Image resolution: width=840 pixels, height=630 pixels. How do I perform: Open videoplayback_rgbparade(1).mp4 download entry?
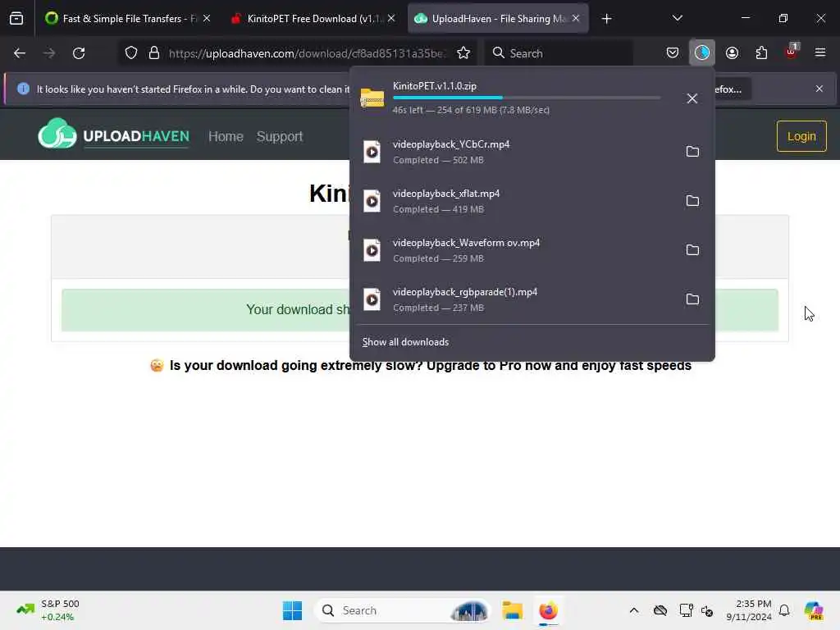(514, 300)
